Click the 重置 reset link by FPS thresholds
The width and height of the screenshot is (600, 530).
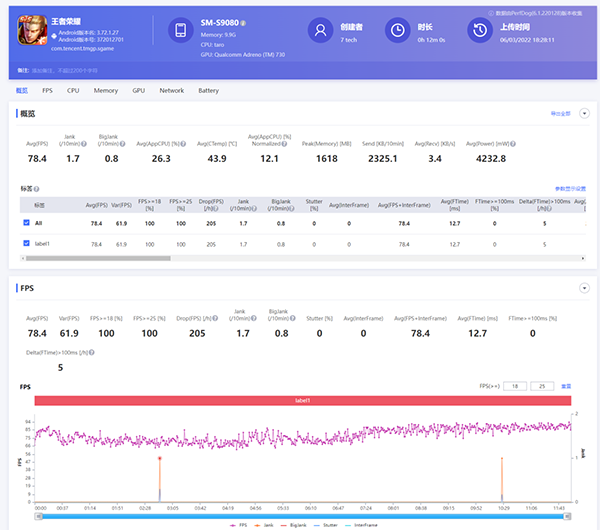[x=566, y=385]
